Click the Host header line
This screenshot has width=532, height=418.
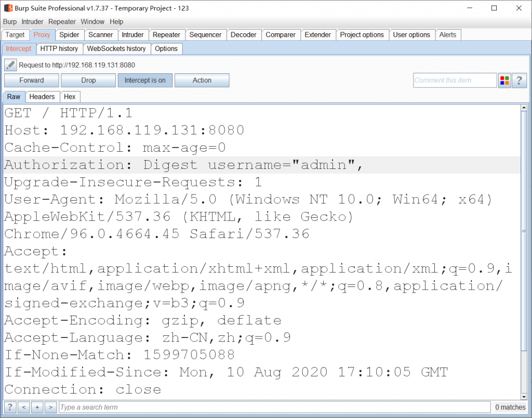(124, 130)
